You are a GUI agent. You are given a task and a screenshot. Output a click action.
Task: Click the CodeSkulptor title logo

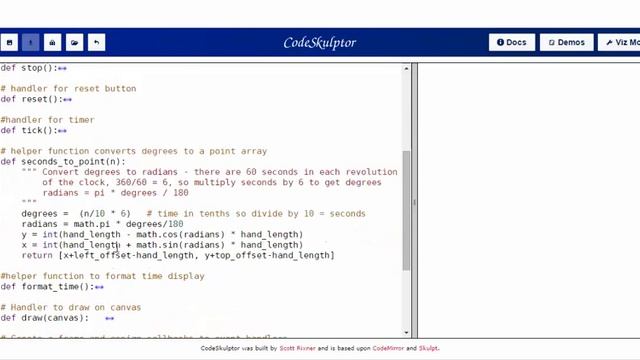pos(320,42)
